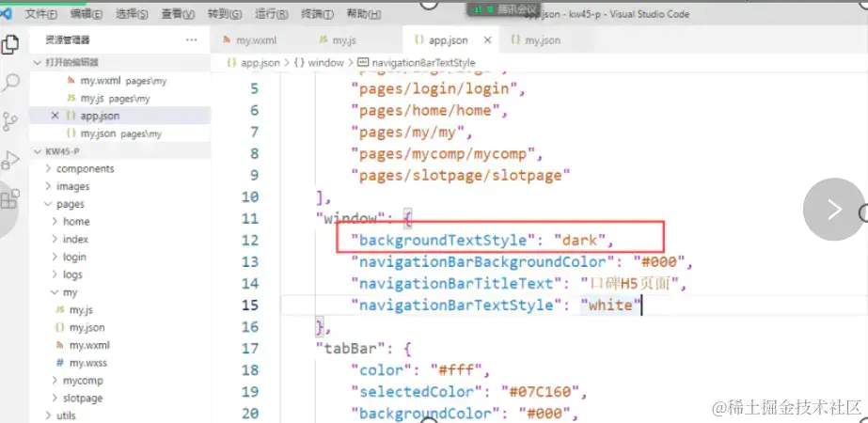Click the "tabBar" key on line 17
Image resolution: width=868 pixels, height=423 pixels.
click(351, 349)
